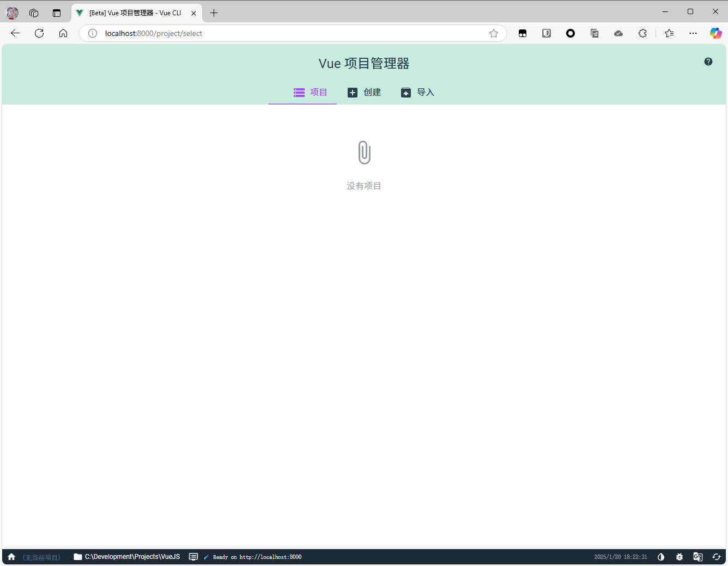Open the extensions puzzle icon
The image size is (728, 566).
pos(642,33)
